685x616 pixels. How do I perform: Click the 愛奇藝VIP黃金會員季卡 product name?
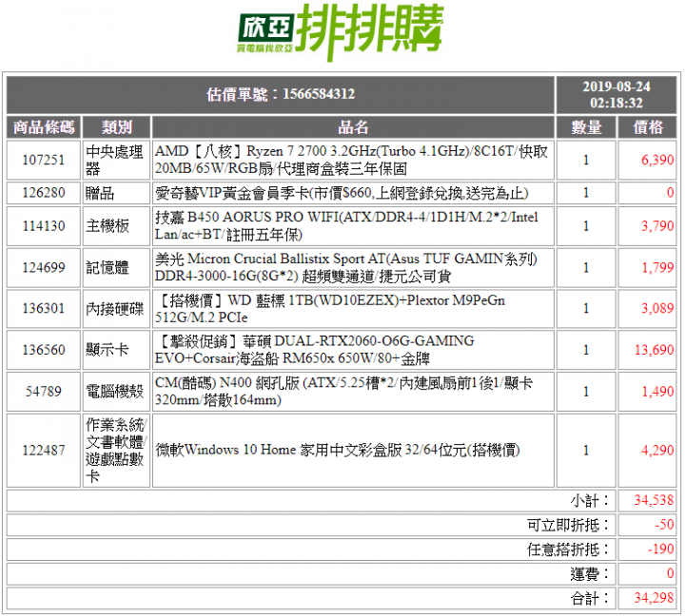tap(342, 193)
